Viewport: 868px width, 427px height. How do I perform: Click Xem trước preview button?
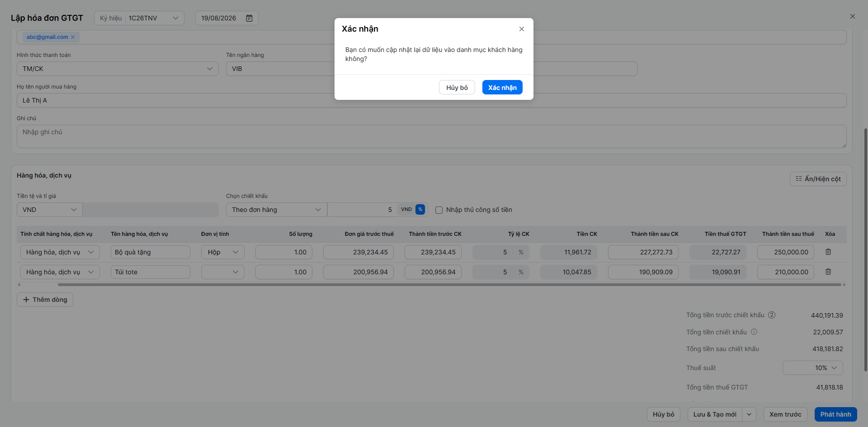click(785, 414)
